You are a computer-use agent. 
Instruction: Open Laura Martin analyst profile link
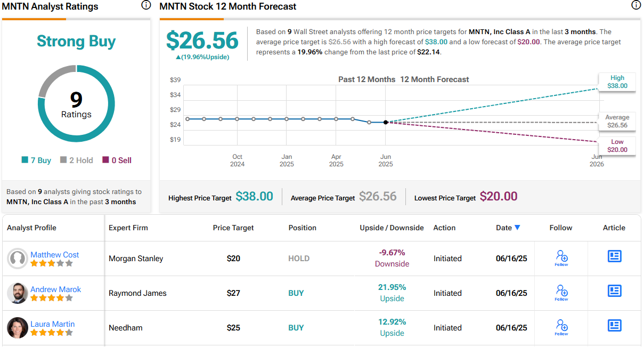(53, 324)
